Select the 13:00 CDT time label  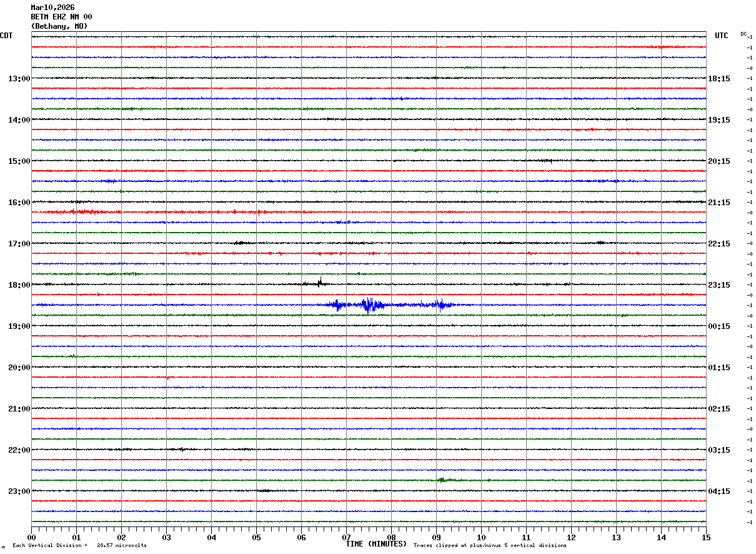(19, 79)
